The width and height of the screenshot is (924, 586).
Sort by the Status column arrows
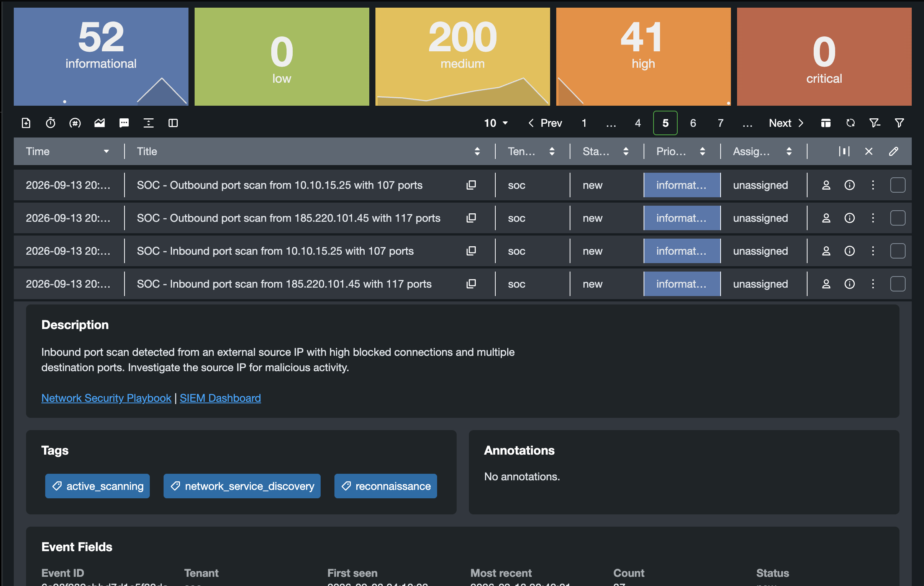pyautogui.click(x=626, y=151)
